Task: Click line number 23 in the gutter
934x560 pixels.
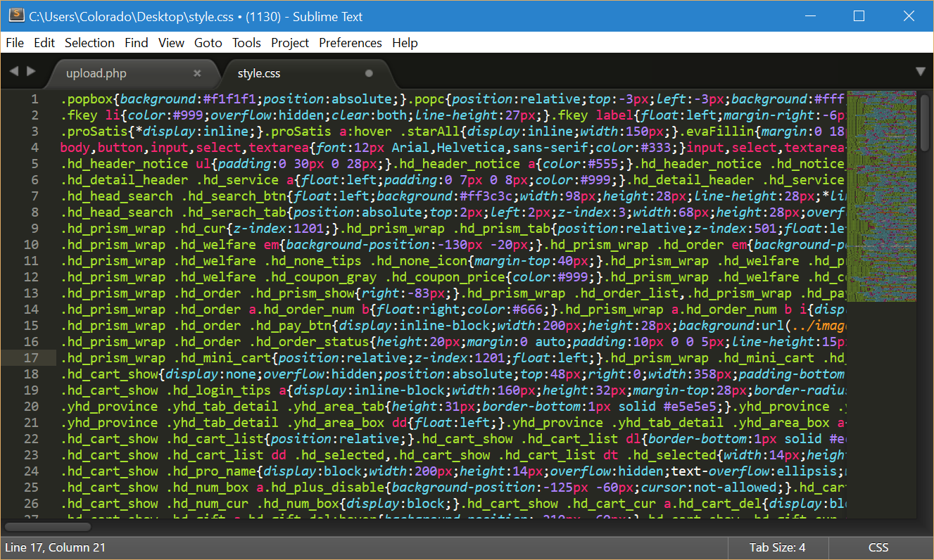Action: 31,455
